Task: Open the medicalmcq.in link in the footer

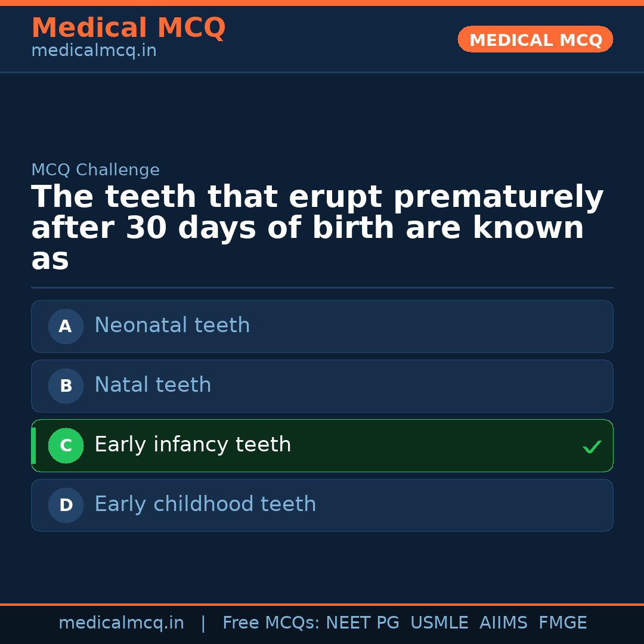Action: click(122, 623)
